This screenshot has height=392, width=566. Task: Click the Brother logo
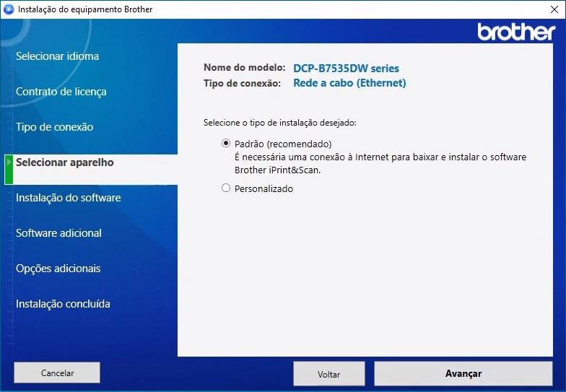[x=516, y=32]
